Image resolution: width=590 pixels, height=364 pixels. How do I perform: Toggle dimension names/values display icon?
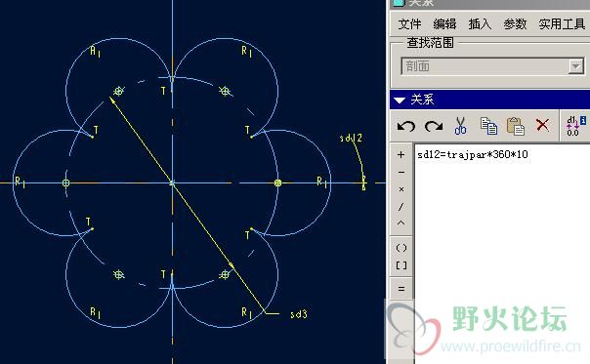[x=575, y=126]
